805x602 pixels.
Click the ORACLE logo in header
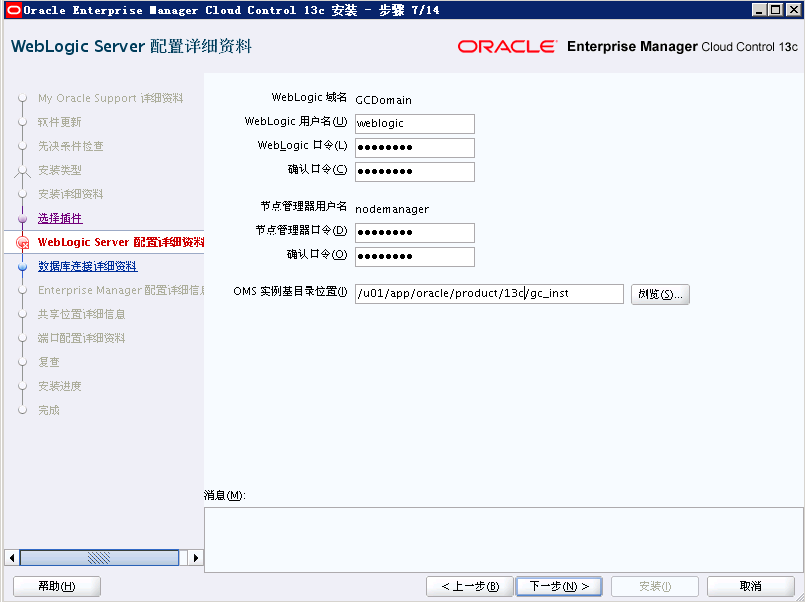[507, 47]
